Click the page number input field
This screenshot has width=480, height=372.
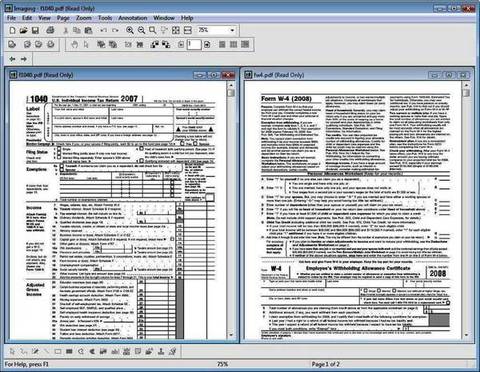coord(194,44)
